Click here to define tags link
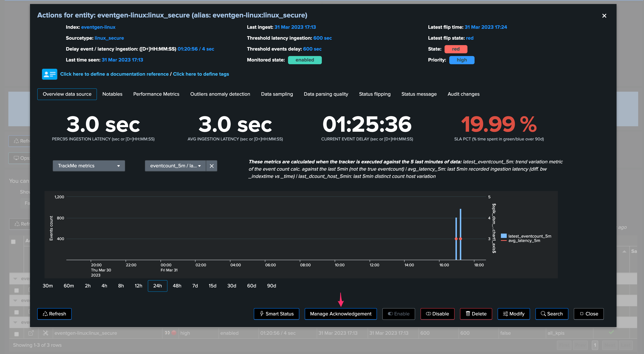This screenshot has height=354, width=644. point(201,74)
